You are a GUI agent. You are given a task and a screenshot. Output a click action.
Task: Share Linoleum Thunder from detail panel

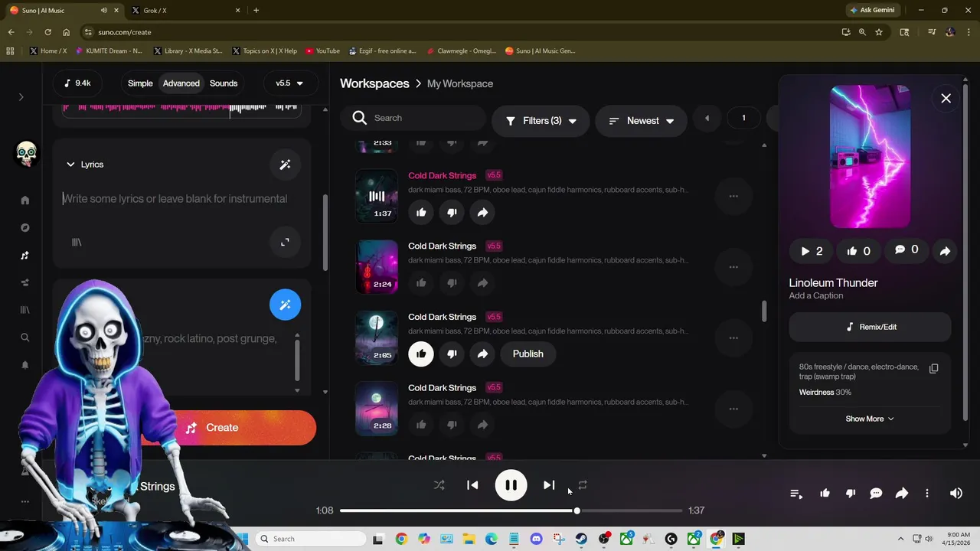(x=945, y=251)
